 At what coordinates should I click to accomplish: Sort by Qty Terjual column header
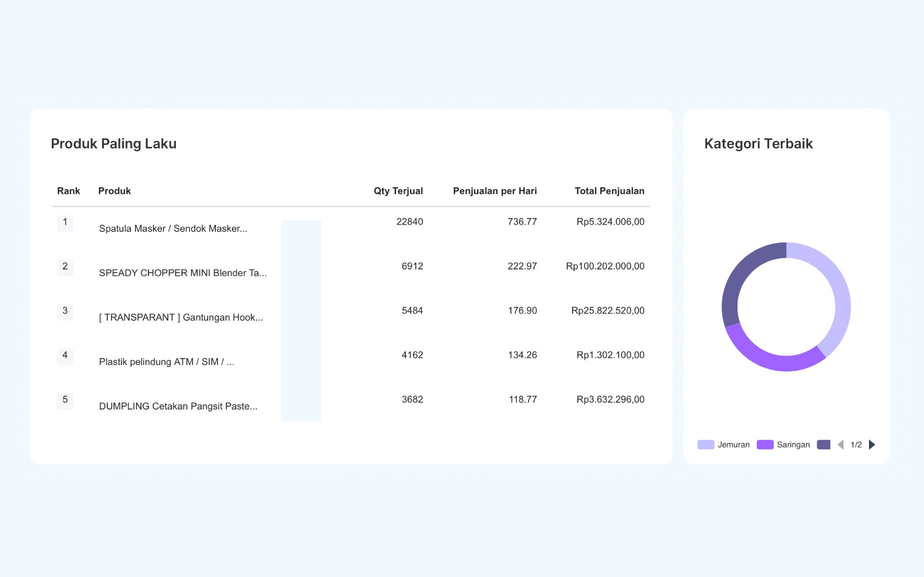[398, 191]
